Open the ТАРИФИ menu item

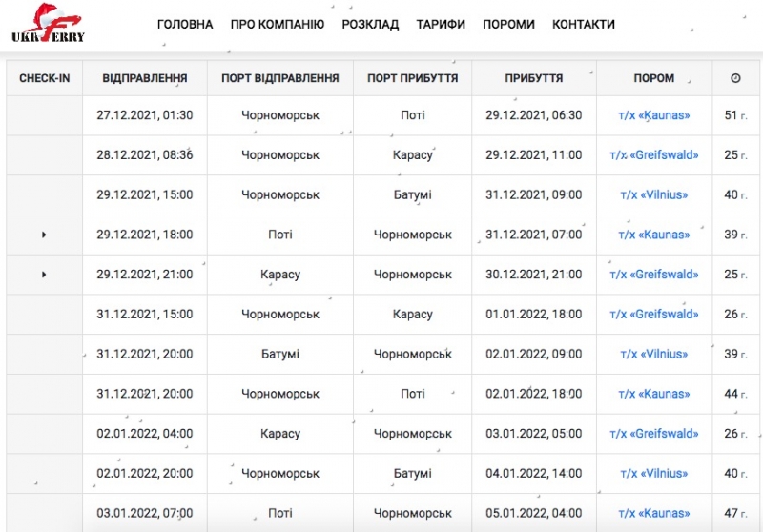coord(441,25)
